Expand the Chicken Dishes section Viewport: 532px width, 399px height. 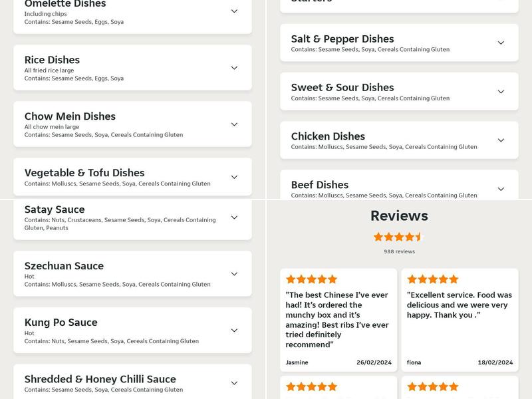(501, 141)
